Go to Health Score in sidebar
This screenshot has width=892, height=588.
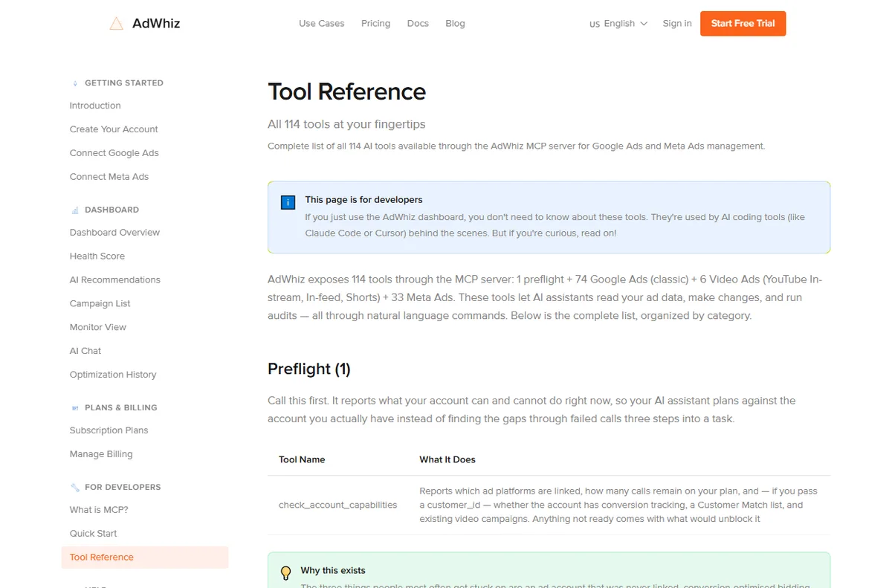(x=97, y=256)
